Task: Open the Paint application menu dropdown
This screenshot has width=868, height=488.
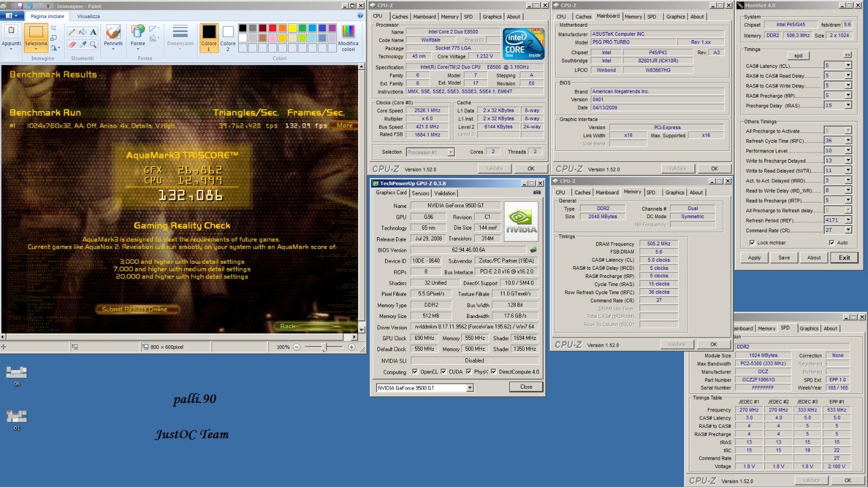Action: 11,16
